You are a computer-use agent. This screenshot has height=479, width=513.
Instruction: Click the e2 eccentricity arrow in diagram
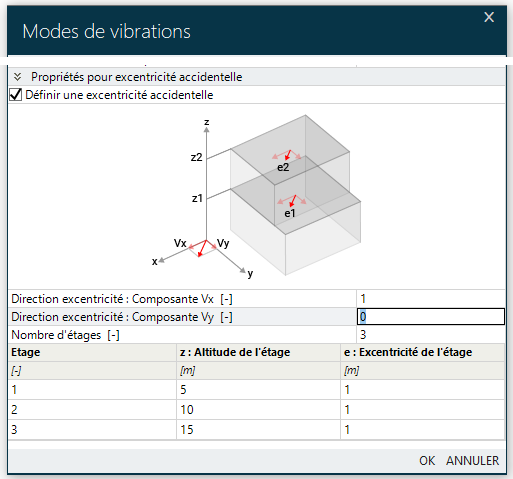287,155
